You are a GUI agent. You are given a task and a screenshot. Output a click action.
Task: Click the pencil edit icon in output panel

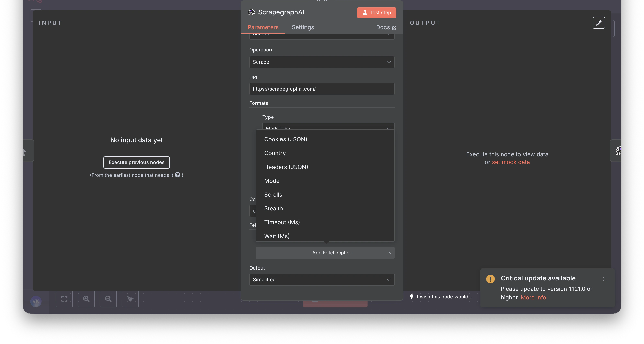coord(598,23)
